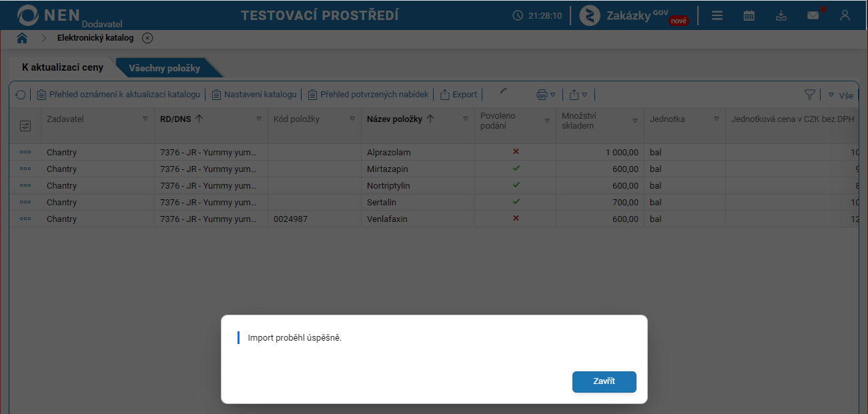This screenshot has height=414, width=868.
Task: Open the Název položky column filter arrow
Action: [x=466, y=119]
